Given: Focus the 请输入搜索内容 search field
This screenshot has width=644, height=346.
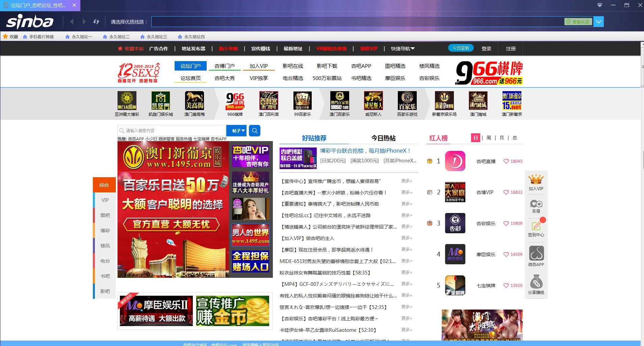Looking at the screenshot, I should [x=172, y=131].
